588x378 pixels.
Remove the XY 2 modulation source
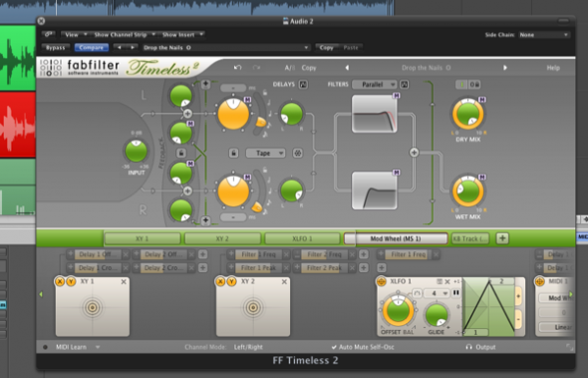tap(284, 281)
